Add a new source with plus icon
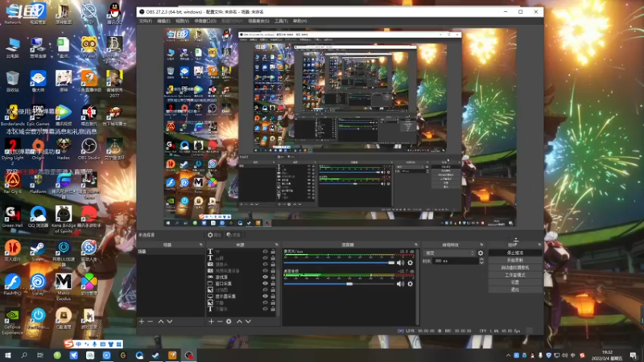The height and width of the screenshot is (362, 644). point(211,321)
